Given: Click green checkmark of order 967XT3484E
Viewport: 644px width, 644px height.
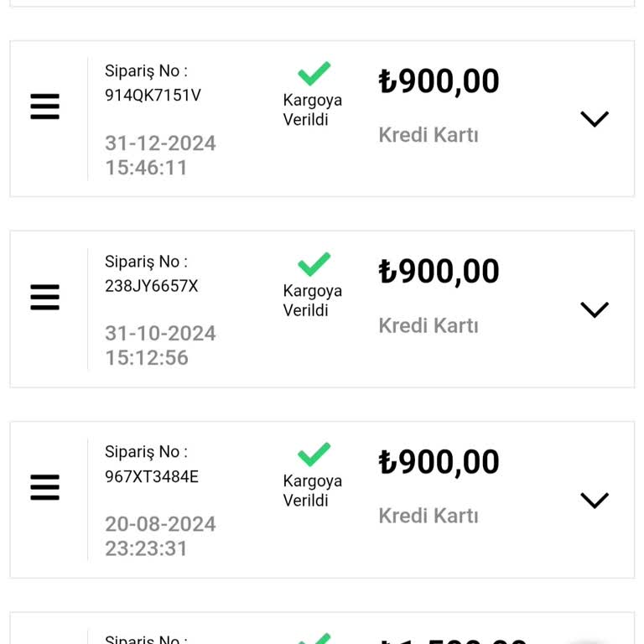Looking at the screenshot, I should click(314, 454).
